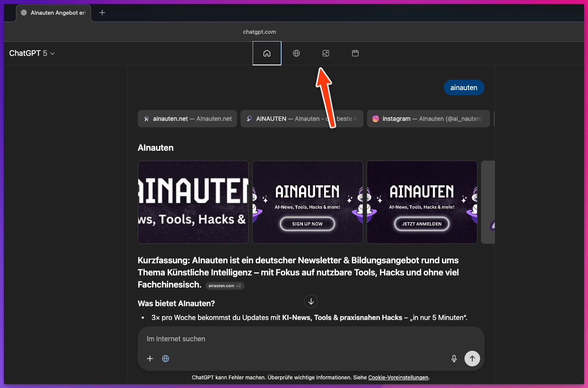This screenshot has width=588, height=388.
Task: Toggle the web search globe in composer
Action: (x=166, y=359)
